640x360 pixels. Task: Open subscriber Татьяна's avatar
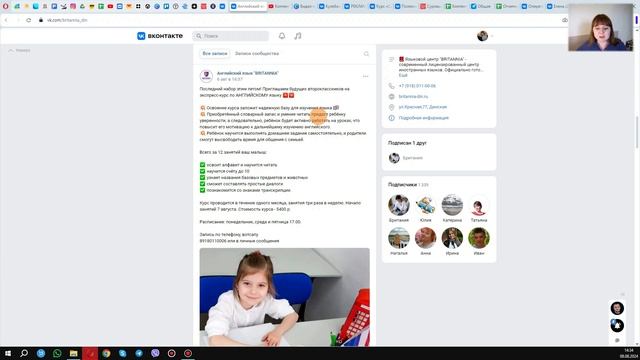click(x=479, y=205)
